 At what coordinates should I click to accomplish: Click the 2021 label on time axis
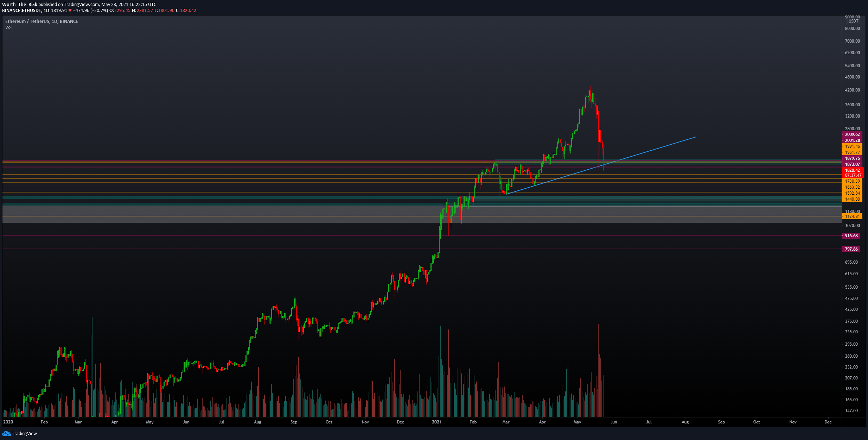[437, 422]
